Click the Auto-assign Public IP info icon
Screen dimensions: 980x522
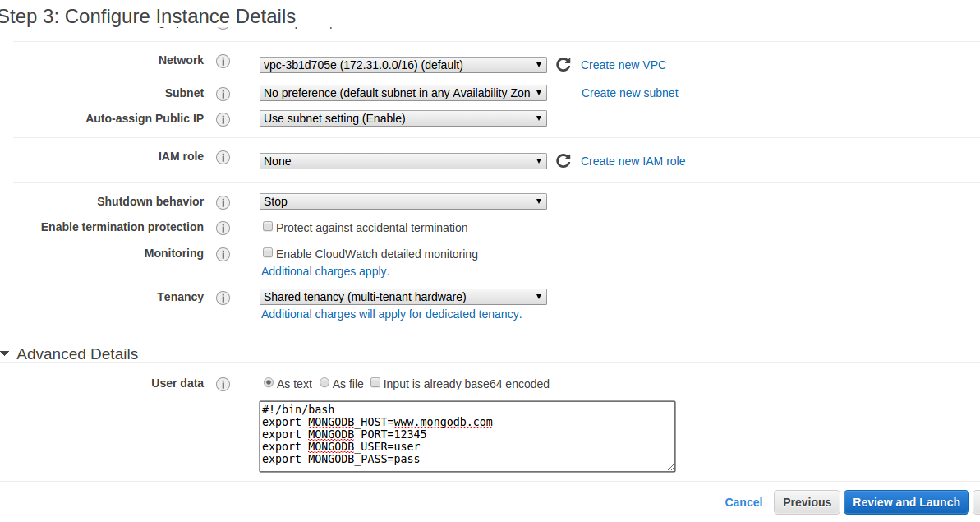click(223, 119)
